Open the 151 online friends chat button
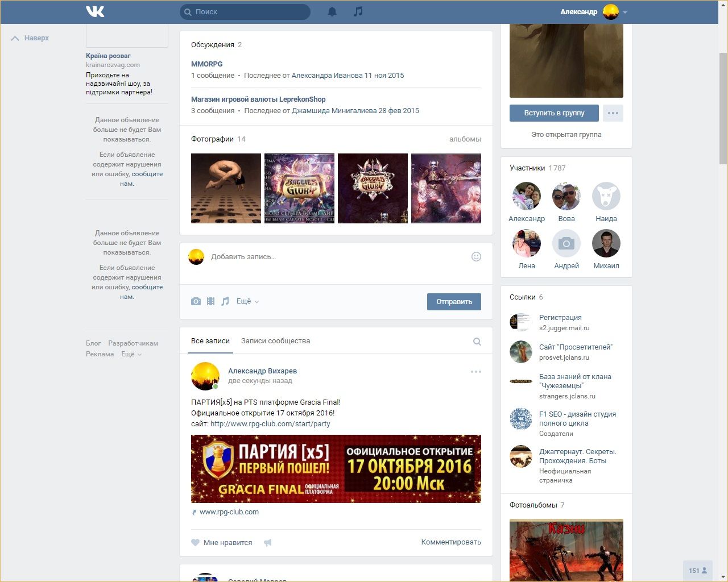Viewport: 728px width, 582px height. (698, 571)
